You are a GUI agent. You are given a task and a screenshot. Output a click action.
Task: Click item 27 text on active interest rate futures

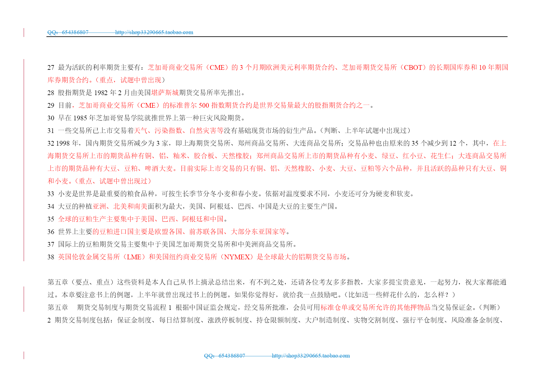[x=278, y=67]
